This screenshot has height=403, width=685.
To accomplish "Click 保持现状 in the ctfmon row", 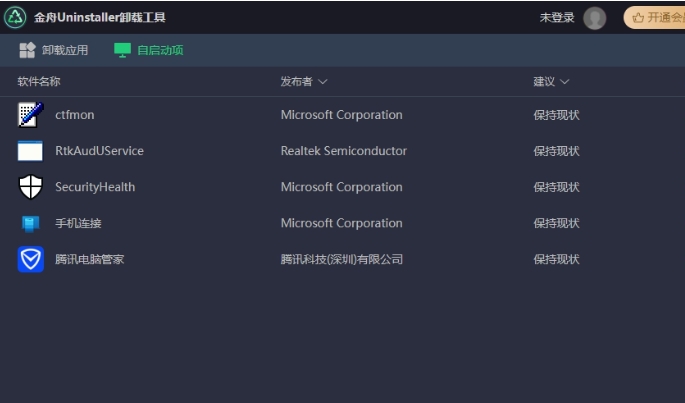I will pyautogui.click(x=556, y=115).
